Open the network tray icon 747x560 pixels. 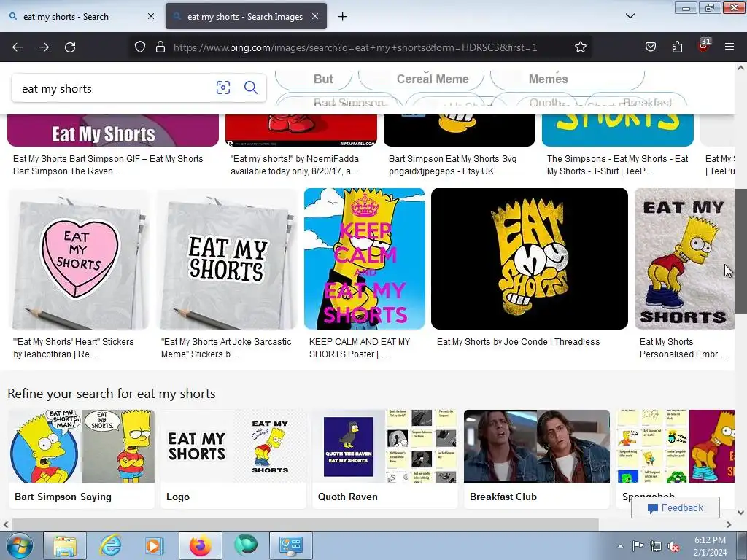[656, 546]
